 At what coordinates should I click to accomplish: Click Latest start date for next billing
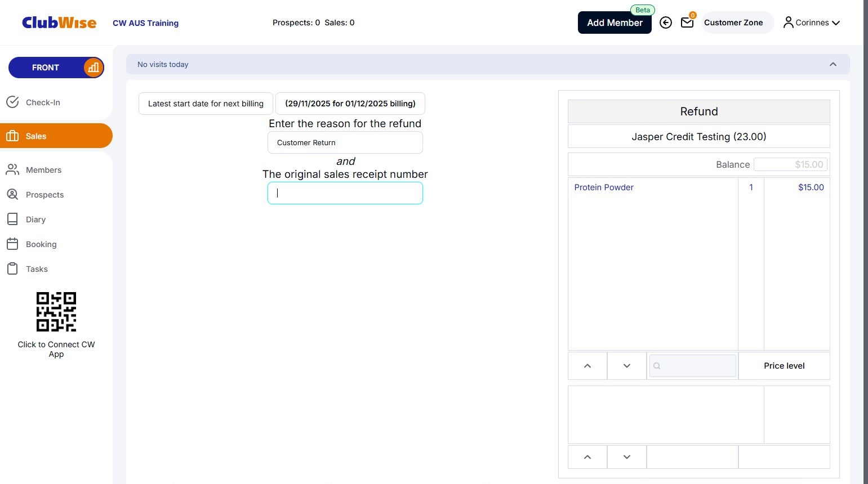coord(206,104)
